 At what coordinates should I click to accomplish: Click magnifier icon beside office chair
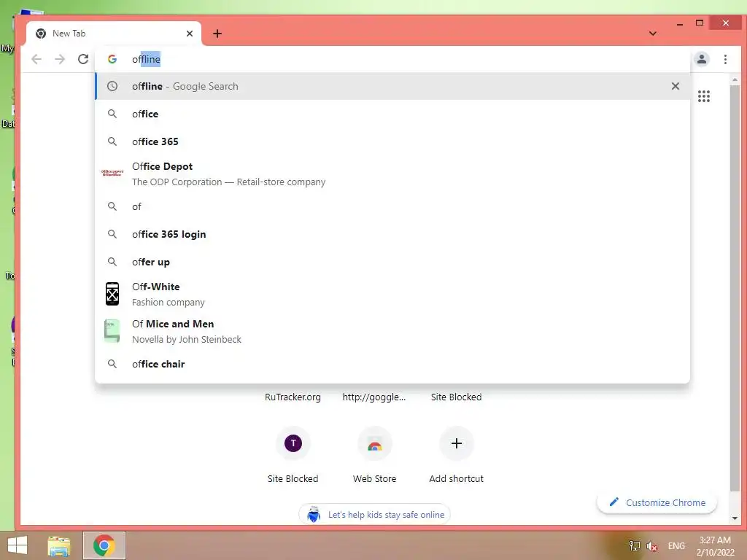112,364
